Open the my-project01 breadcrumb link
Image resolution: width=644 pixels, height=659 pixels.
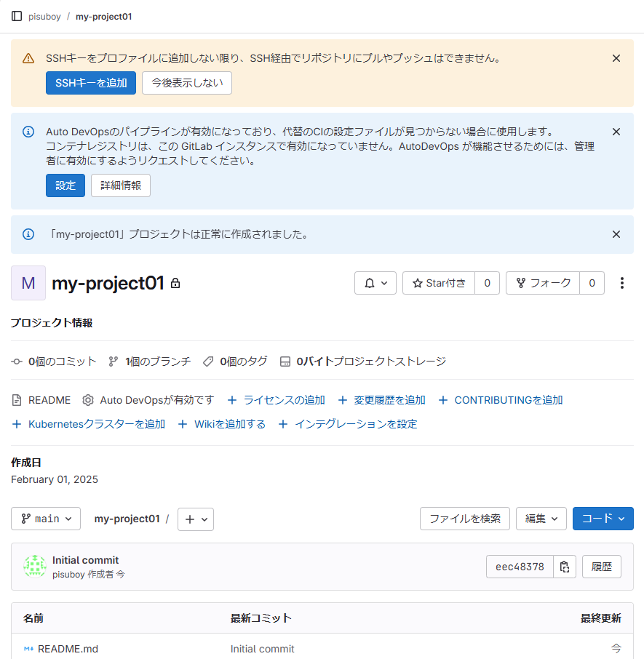(x=104, y=17)
